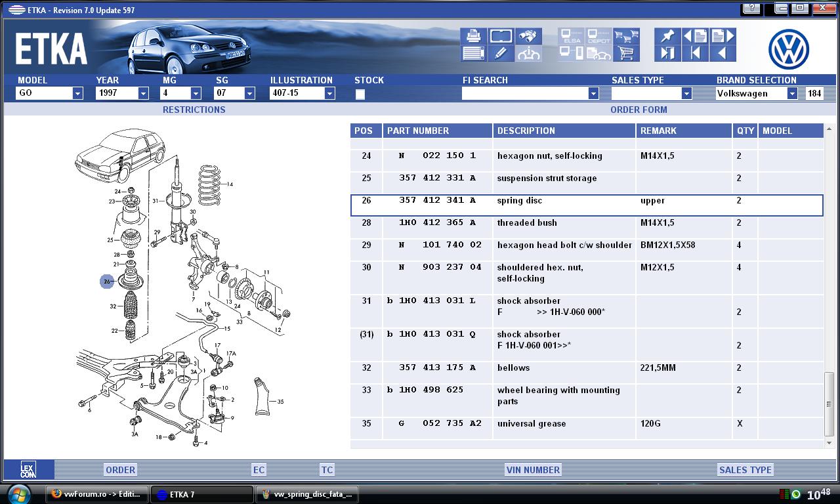Click part number 1H0 413 031 Q
Screen dimensions: 840x504
(x=437, y=334)
